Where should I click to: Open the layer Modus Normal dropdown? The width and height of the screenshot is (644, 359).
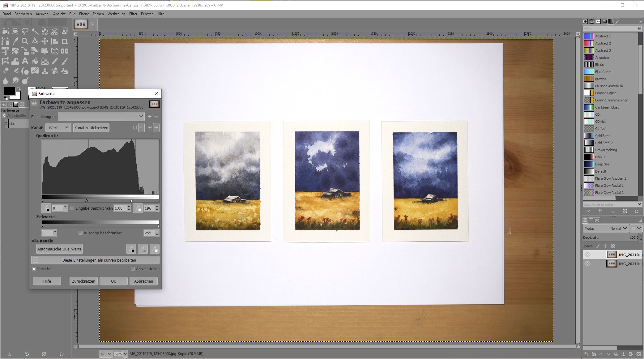pyautogui.click(x=605, y=229)
